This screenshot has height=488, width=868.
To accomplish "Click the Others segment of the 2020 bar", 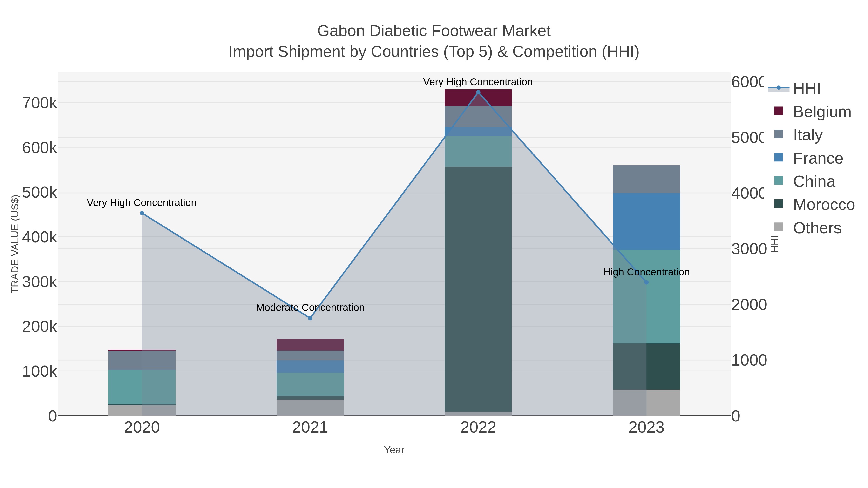I will [142, 411].
